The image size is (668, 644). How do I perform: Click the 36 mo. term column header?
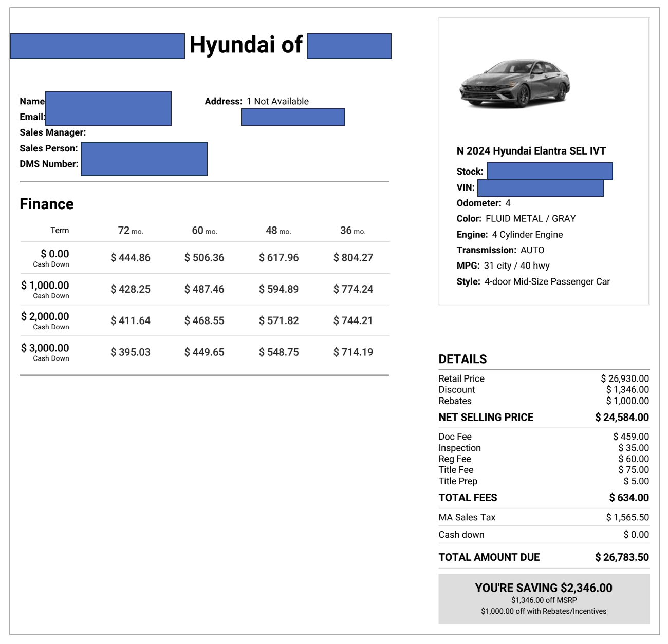click(353, 231)
